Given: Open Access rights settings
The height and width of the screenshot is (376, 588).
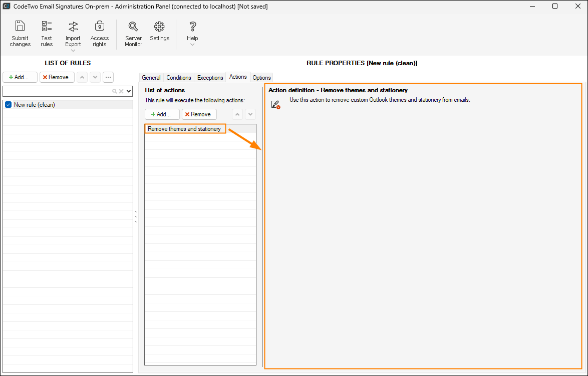Looking at the screenshot, I should (100, 33).
